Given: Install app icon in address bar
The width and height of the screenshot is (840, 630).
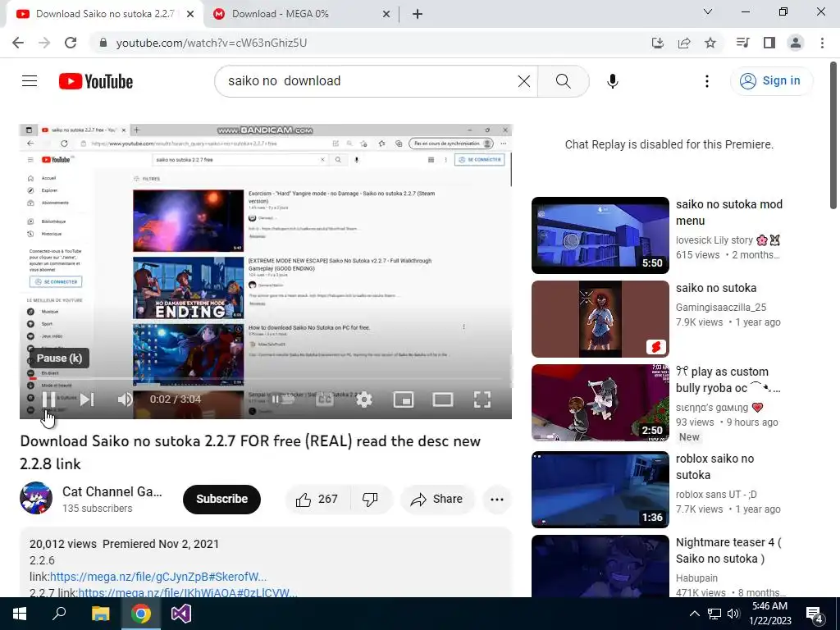Looking at the screenshot, I should [657, 43].
